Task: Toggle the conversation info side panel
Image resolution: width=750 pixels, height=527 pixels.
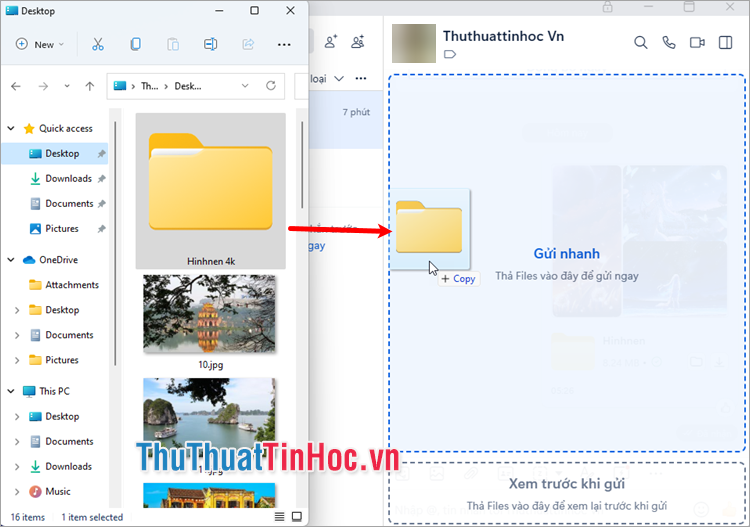Action: point(725,43)
